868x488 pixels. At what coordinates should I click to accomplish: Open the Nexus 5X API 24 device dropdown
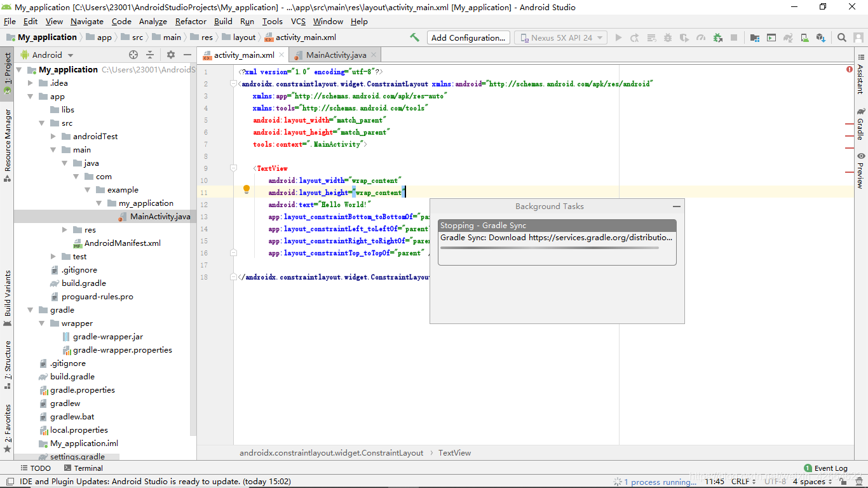point(560,37)
